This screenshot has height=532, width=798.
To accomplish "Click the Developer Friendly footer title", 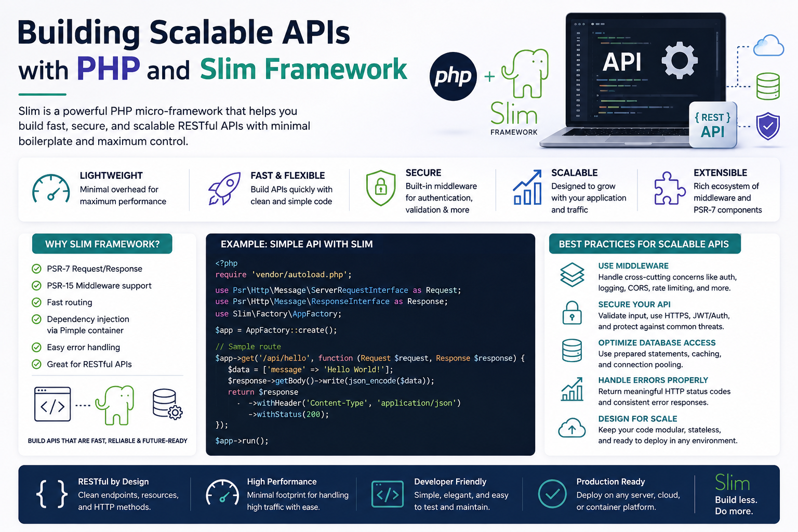I will coord(450,482).
